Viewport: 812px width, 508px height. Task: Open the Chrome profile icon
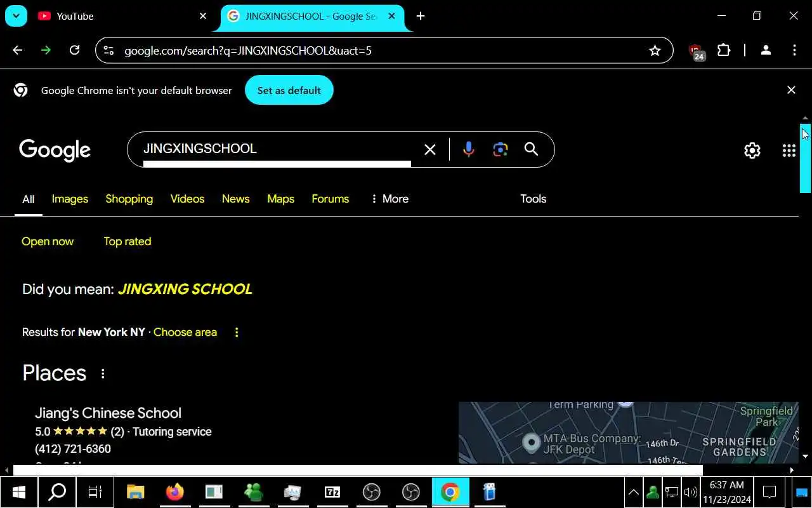[x=766, y=50]
